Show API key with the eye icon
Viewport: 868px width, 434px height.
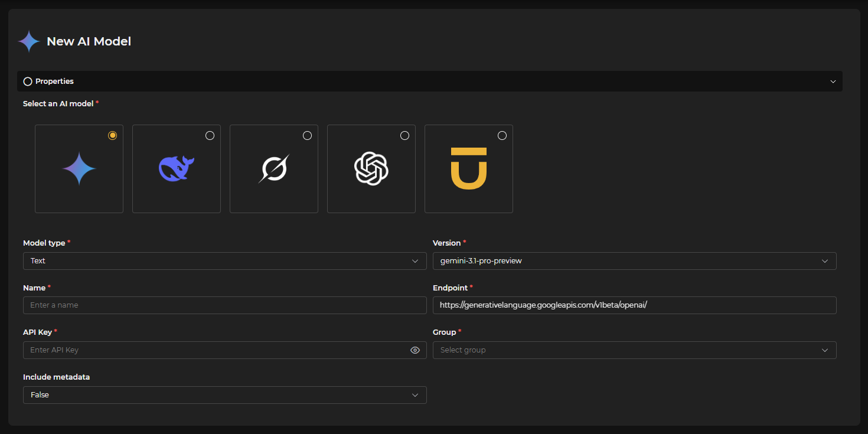pos(415,350)
